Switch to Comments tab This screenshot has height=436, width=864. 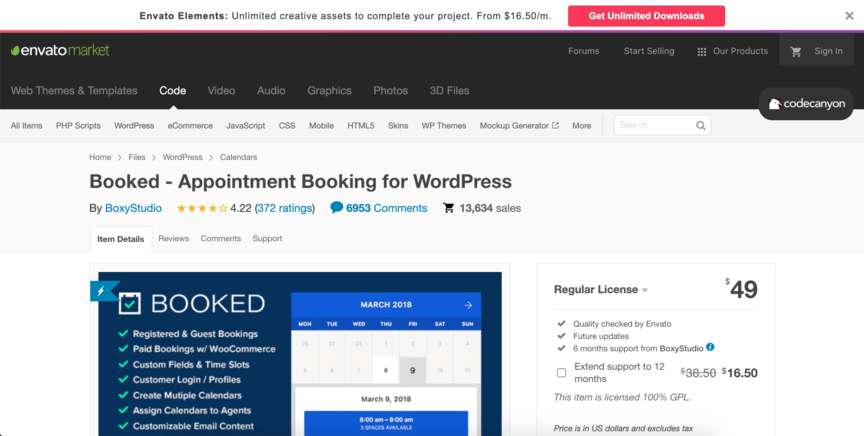tap(220, 239)
